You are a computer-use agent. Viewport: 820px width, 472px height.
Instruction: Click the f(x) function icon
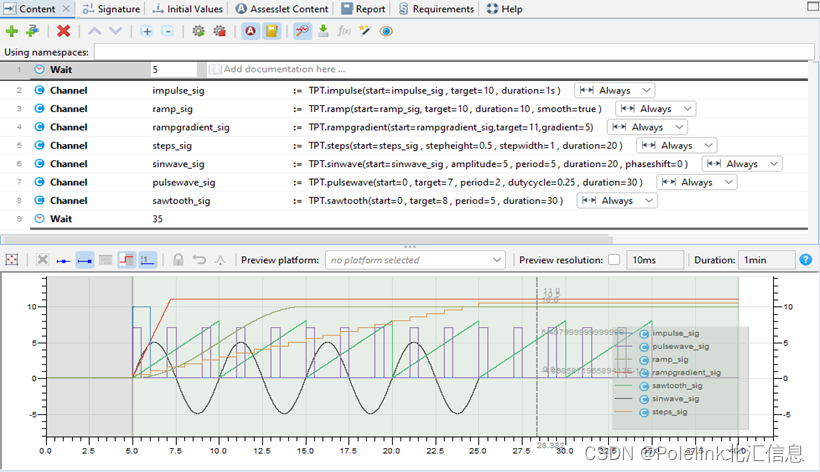click(x=344, y=31)
